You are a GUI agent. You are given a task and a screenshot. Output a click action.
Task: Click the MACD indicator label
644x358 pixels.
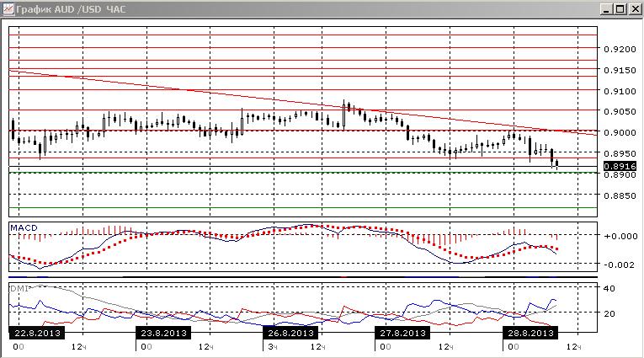[x=24, y=227]
